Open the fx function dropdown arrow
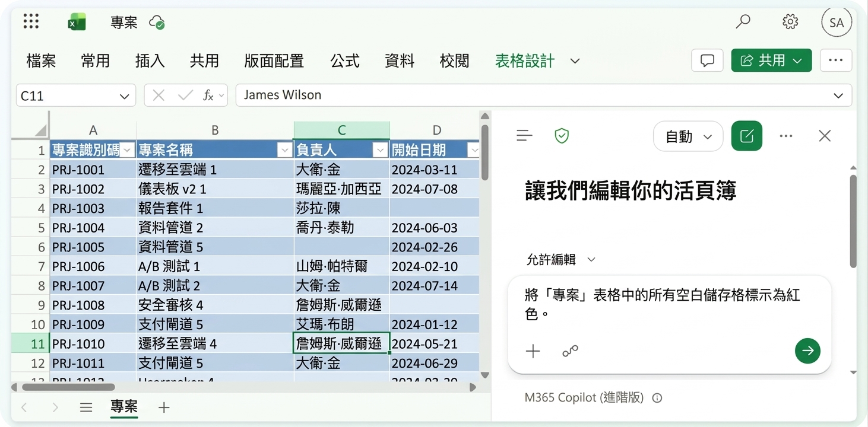868x427 pixels. (221, 95)
